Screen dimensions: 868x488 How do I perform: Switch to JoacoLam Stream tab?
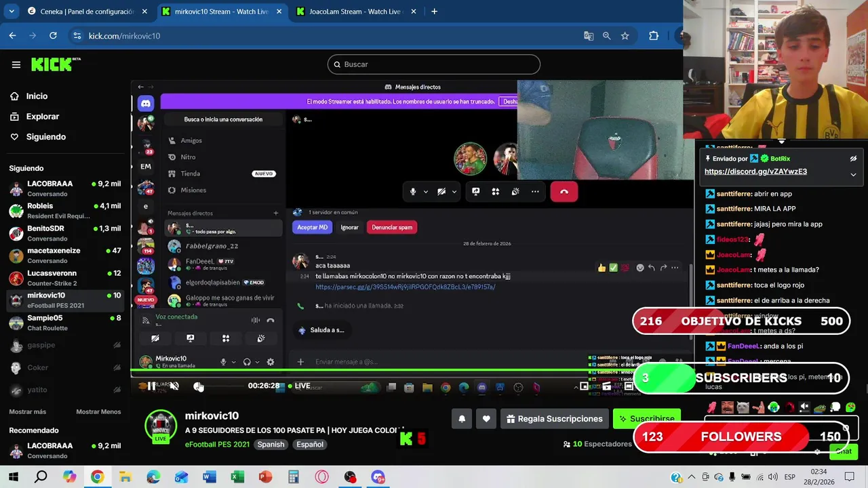point(355,12)
